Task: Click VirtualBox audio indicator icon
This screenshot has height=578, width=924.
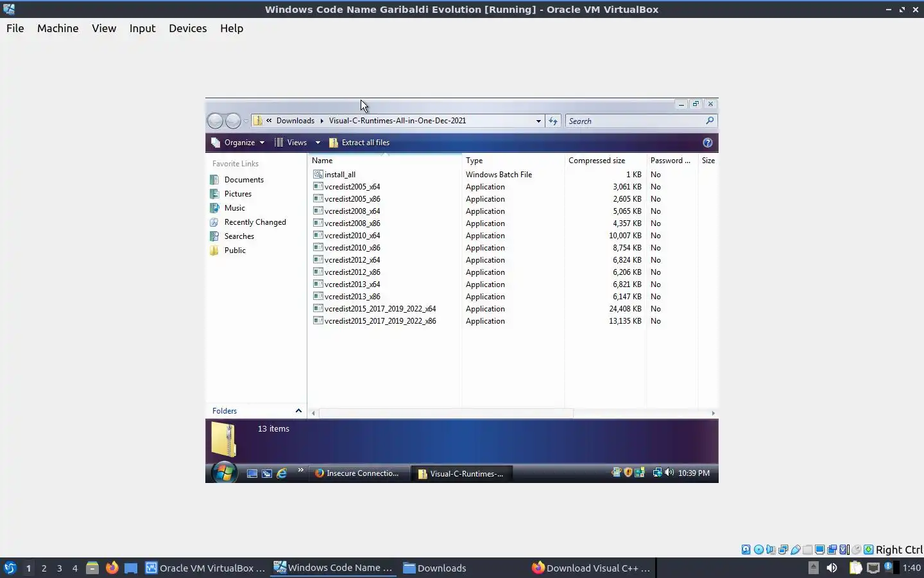Action: (x=771, y=550)
